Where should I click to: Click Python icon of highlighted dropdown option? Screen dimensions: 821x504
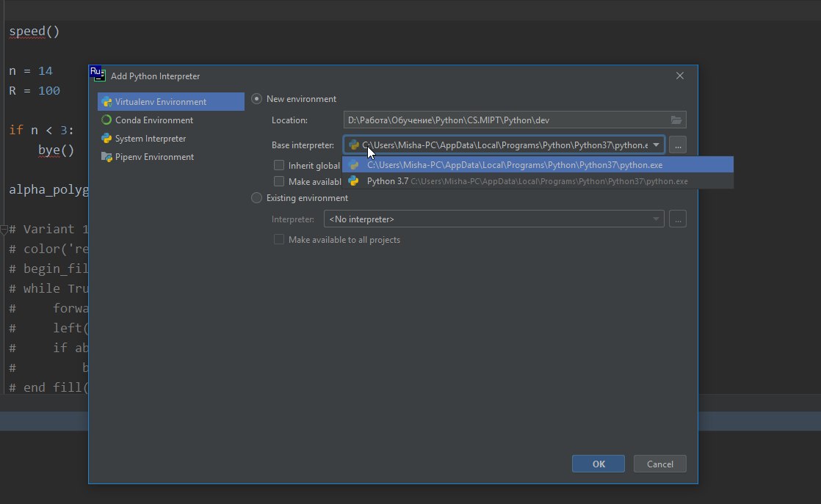353,164
